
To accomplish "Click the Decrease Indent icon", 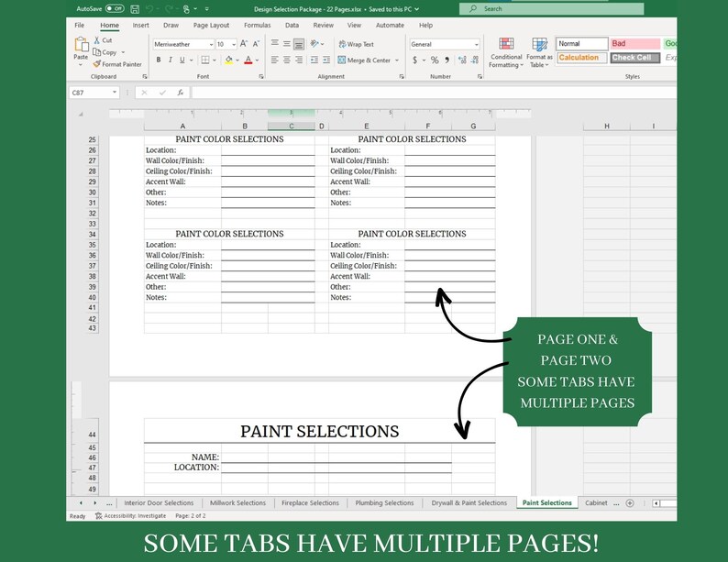I will pyautogui.click(x=314, y=60).
